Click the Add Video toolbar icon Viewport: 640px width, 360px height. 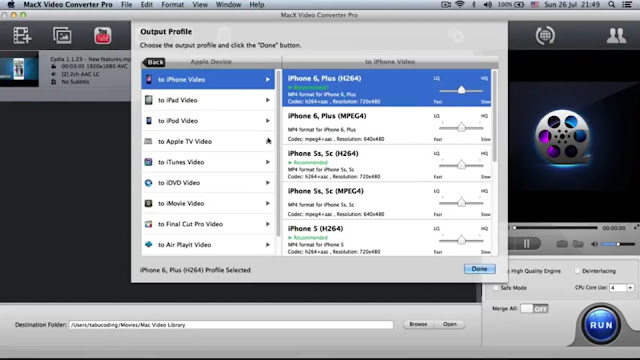[22, 36]
